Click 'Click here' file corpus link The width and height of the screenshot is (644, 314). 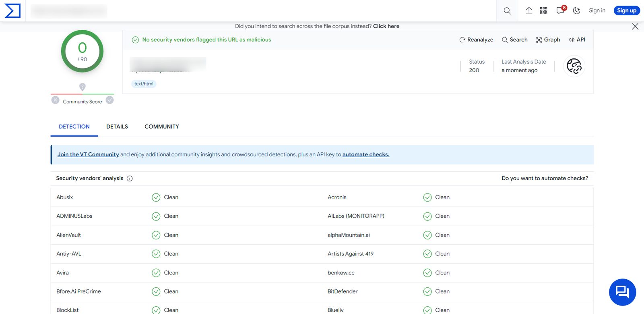386,26
